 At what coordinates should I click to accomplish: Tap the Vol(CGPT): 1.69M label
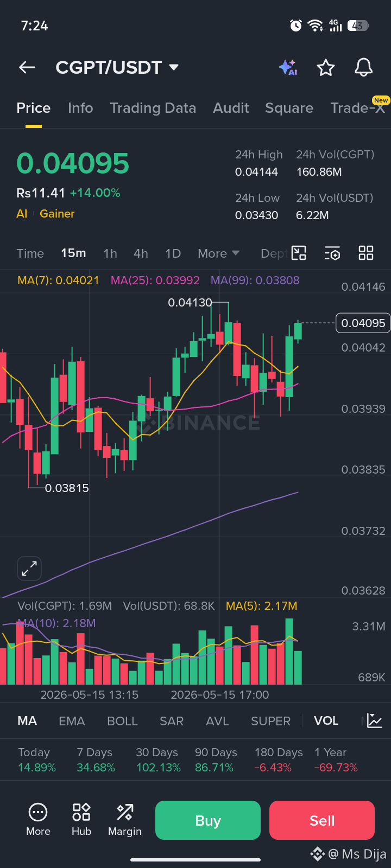pyautogui.click(x=65, y=606)
